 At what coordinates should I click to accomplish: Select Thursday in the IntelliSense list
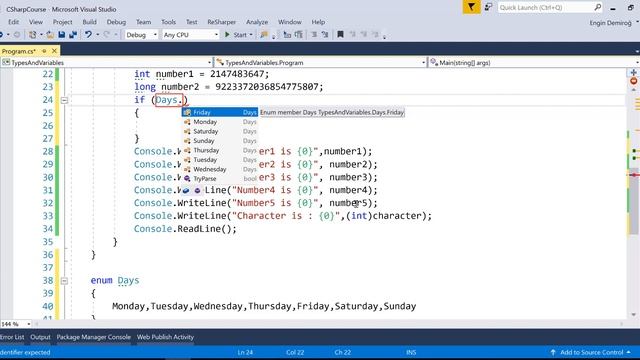click(220, 150)
